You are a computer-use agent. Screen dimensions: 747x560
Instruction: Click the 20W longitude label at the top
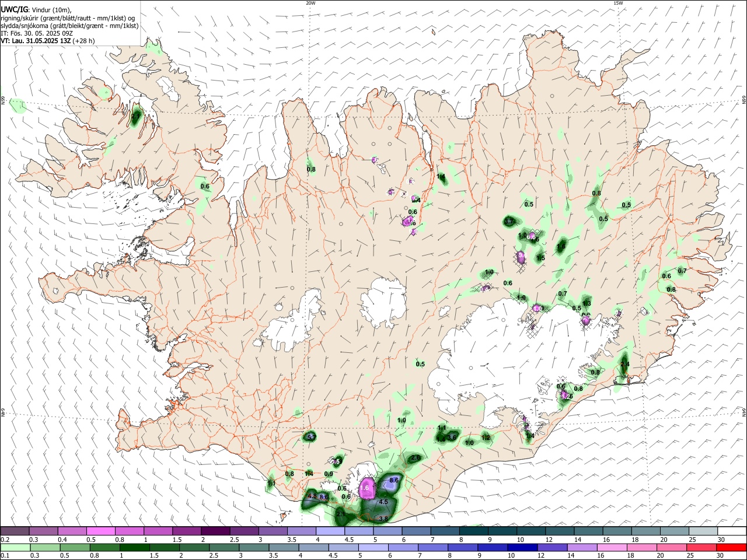pyautogui.click(x=310, y=3)
